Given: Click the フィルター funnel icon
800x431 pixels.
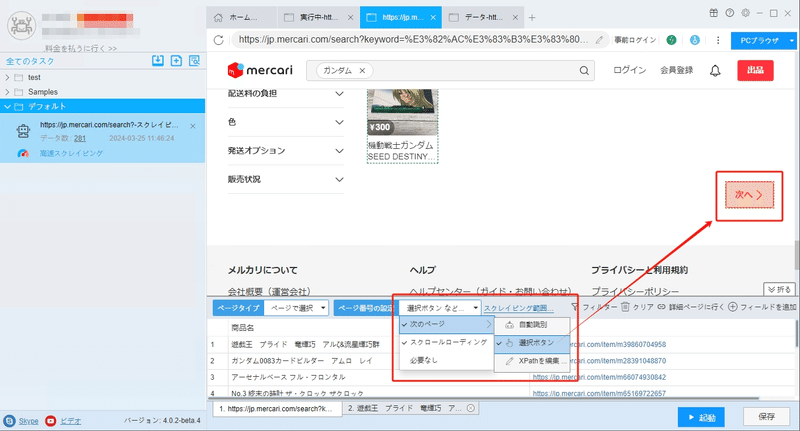Looking at the screenshot, I should pos(575,307).
